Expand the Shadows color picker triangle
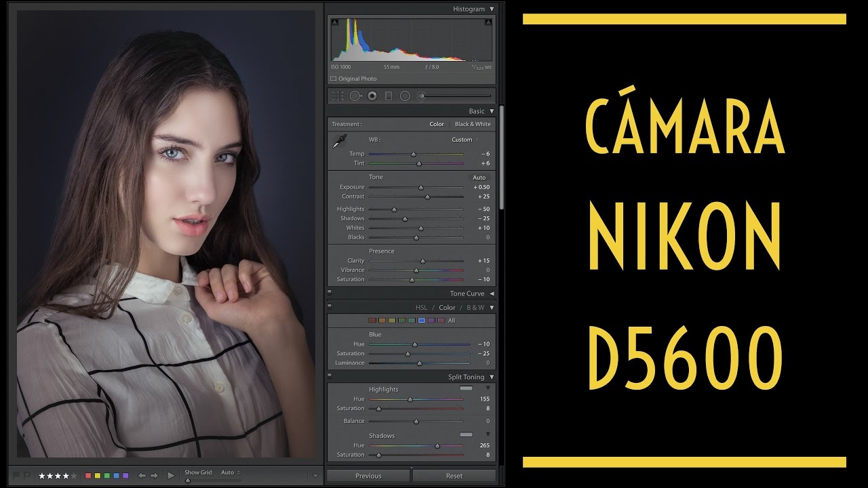Image resolution: width=868 pixels, height=488 pixels. click(x=488, y=434)
